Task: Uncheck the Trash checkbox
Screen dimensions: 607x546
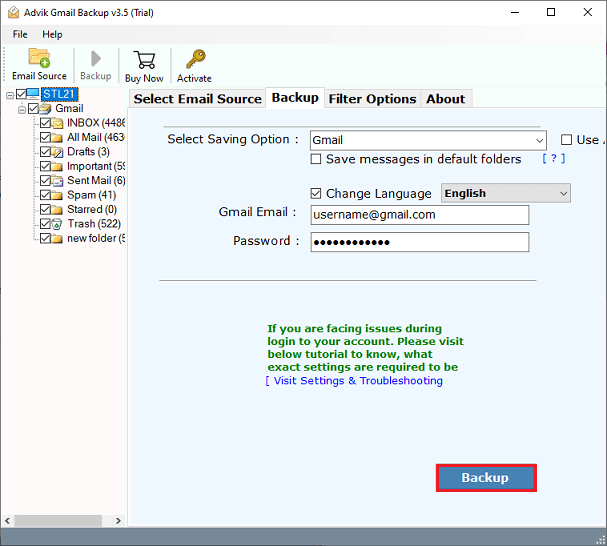Action: pyautogui.click(x=45, y=224)
